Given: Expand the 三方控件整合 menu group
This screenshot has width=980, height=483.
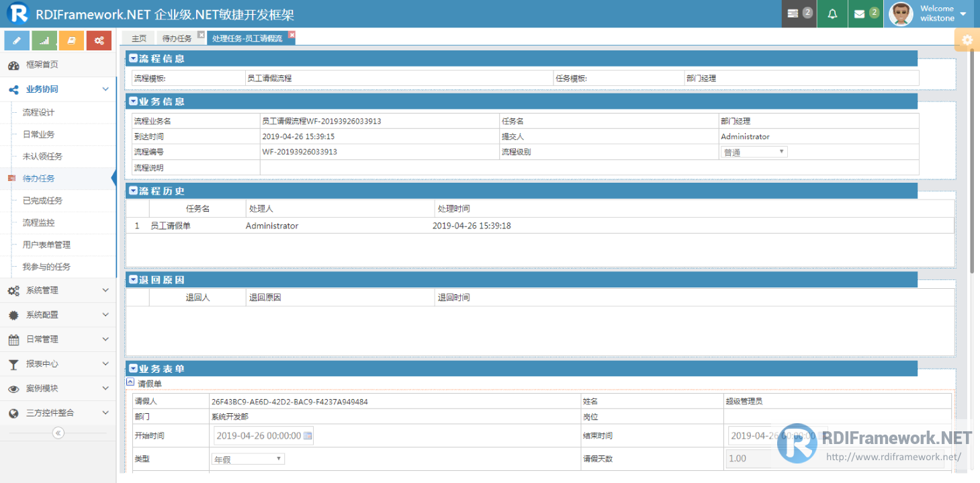Looking at the screenshot, I should click(58, 413).
